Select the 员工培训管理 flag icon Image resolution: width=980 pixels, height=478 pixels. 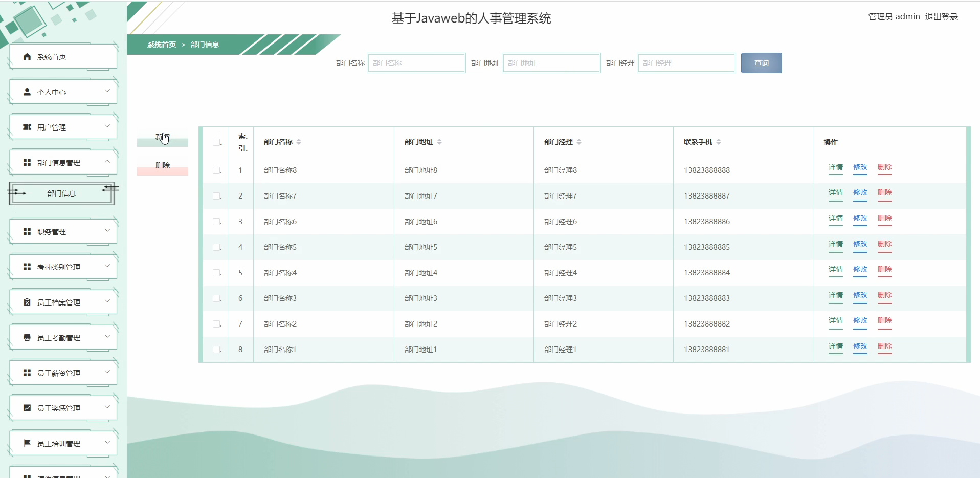click(x=26, y=443)
